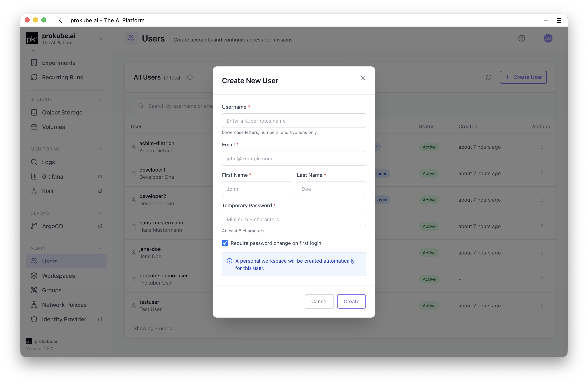Go to Object Storage
Screen dimensions: 588x384
(66, 112)
